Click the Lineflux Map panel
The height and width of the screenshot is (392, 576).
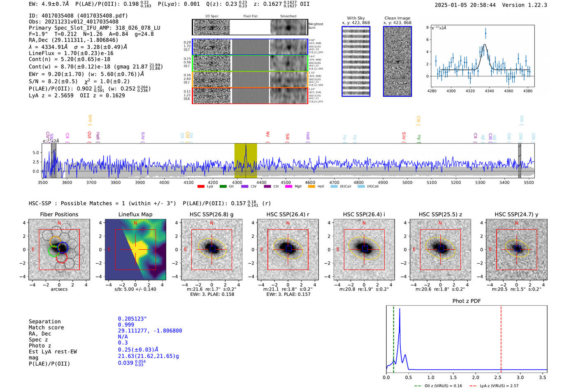point(135,249)
